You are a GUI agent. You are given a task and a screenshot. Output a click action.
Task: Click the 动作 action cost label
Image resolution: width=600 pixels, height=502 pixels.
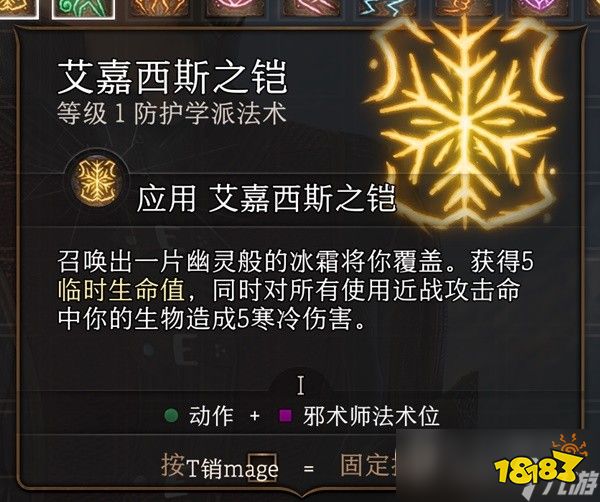[x=211, y=416]
